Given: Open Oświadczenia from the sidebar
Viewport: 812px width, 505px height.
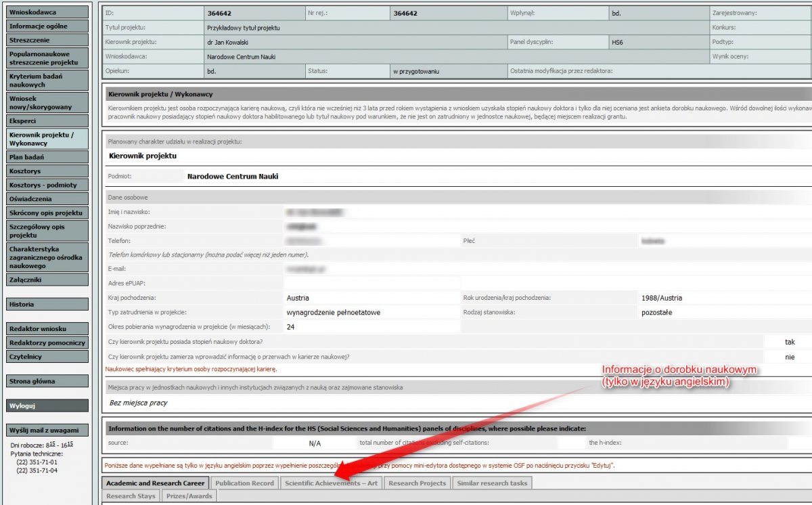Looking at the screenshot, I should pos(47,199).
